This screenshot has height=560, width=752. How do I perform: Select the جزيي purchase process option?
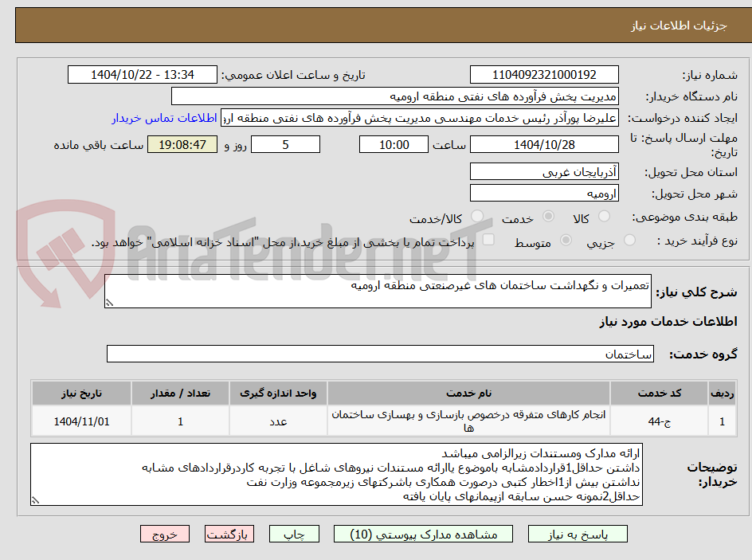[x=629, y=242]
